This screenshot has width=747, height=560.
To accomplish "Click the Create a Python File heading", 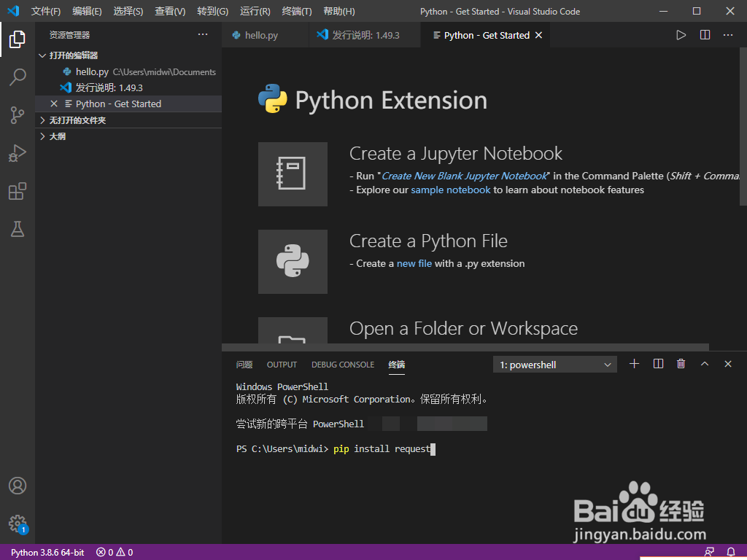I will point(428,241).
